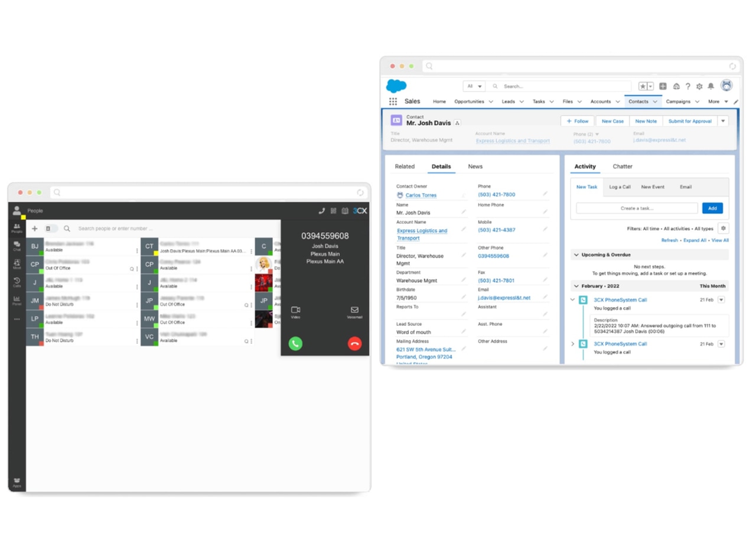
Task: Toggle the favorite star in Salesforce header
Action: pos(642,85)
